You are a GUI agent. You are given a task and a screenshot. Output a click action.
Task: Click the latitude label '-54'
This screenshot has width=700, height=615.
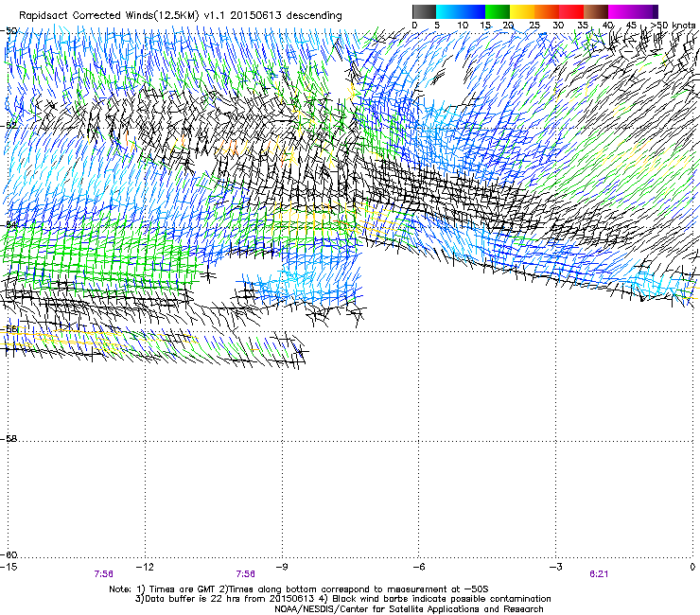point(9,224)
